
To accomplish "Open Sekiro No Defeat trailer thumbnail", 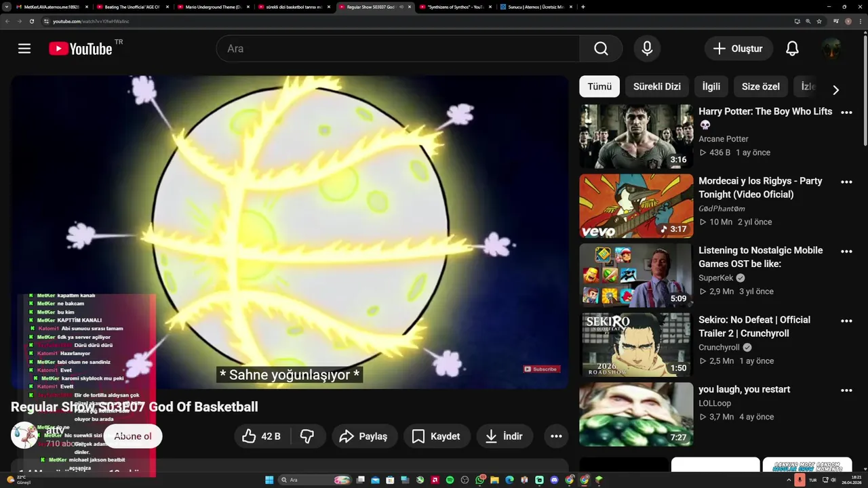I will coord(636,345).
